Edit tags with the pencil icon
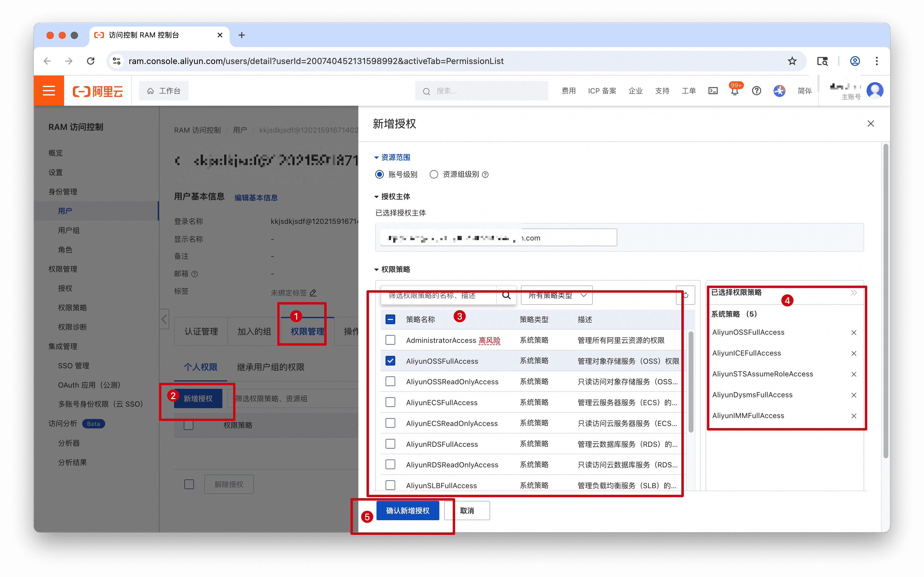Viewport: 924px width, 577px height. 313,293
